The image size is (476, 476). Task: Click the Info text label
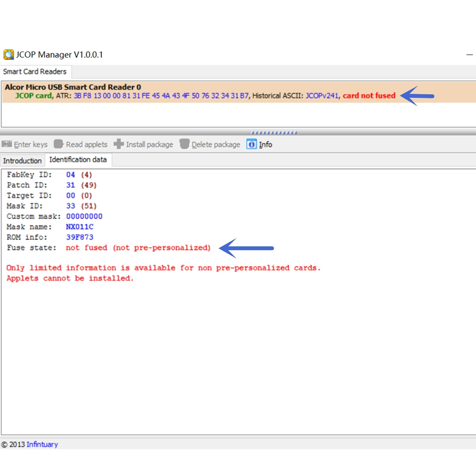pos(265,145)
